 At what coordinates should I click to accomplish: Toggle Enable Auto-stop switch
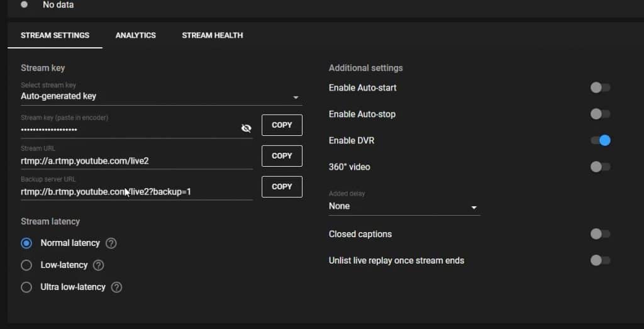point(600,114)
